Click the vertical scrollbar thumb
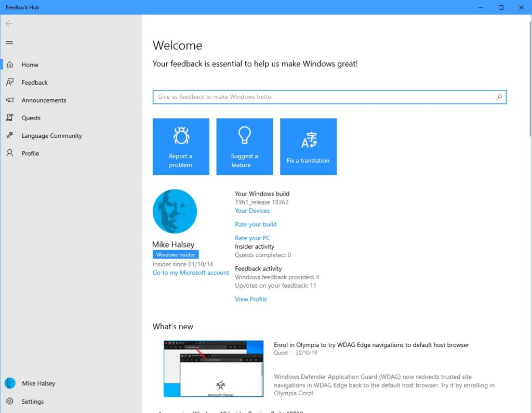 (x=529, y=79)
